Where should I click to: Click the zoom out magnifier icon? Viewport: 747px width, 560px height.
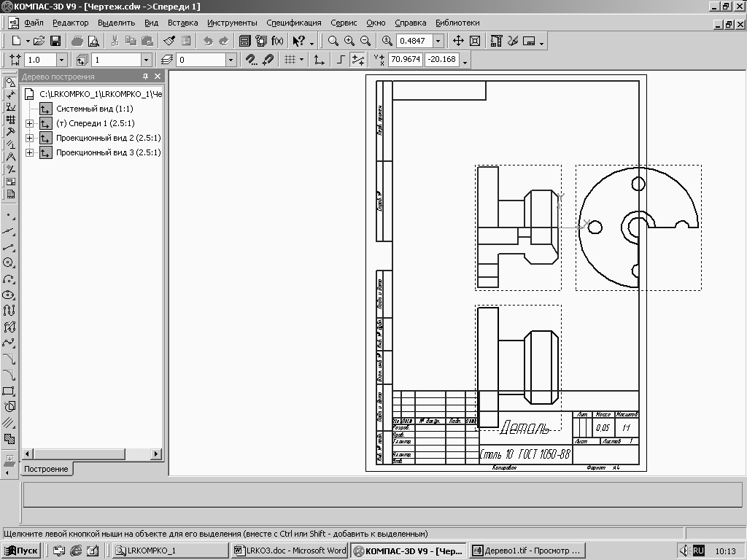coord(365,41)
